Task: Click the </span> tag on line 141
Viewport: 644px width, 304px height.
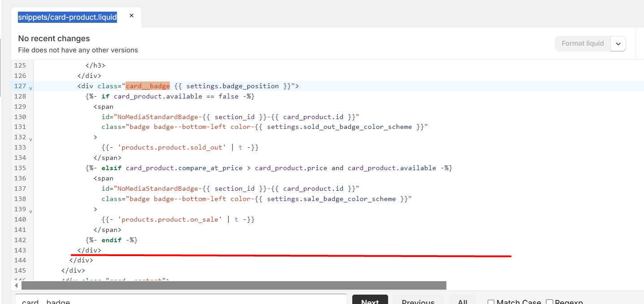Action: coord(108,230)
